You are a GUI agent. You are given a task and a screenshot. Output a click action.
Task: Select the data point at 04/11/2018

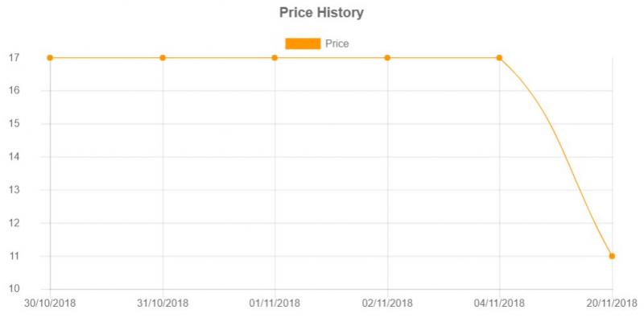click(499, 57)
